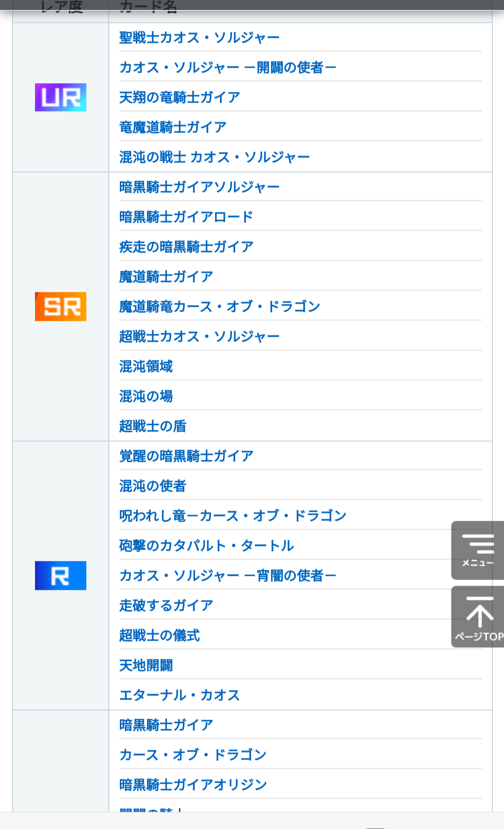The image size is (504, 829).
Task: Select 砲撃のカタパルト・タートル link
Action: click(207, 546)
